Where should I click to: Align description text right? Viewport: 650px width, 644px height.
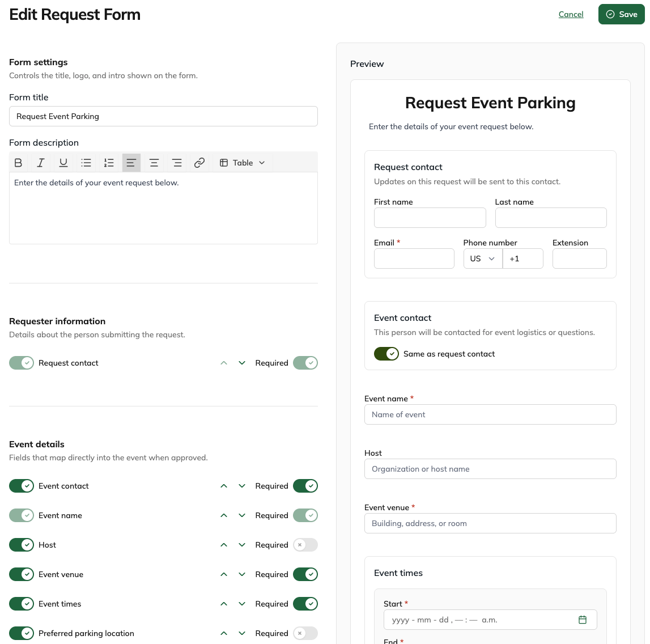pos(177,163)
